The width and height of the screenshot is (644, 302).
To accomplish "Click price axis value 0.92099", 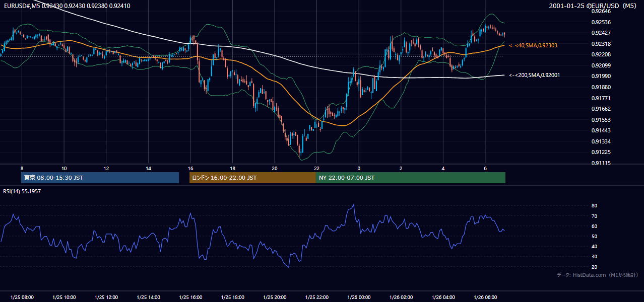I will pyautogui.click(x=601, y=65).
